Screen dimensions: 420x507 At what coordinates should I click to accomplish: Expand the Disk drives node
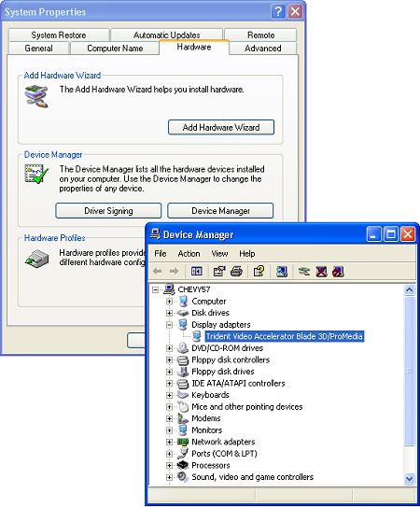click(169, 313)
